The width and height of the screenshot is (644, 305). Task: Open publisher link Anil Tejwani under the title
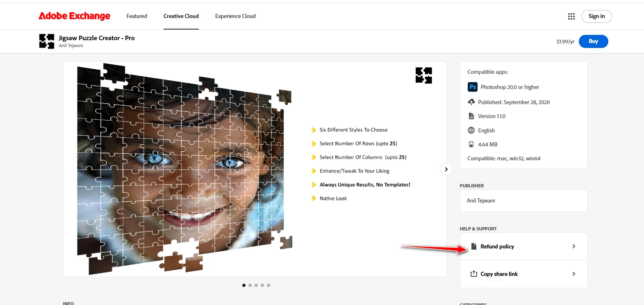pos(71,46)
